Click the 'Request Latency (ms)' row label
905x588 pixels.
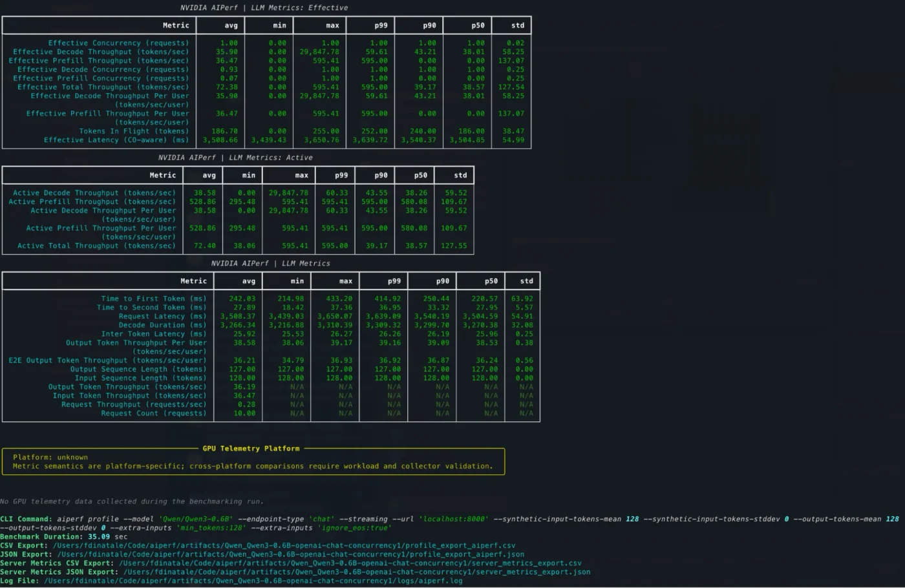coord(162,317)
